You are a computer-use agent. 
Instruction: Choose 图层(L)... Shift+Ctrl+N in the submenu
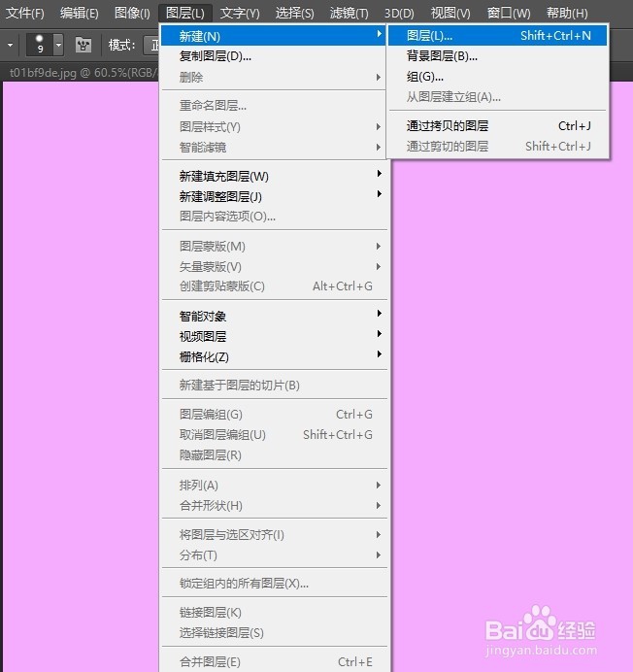[498, 36]
